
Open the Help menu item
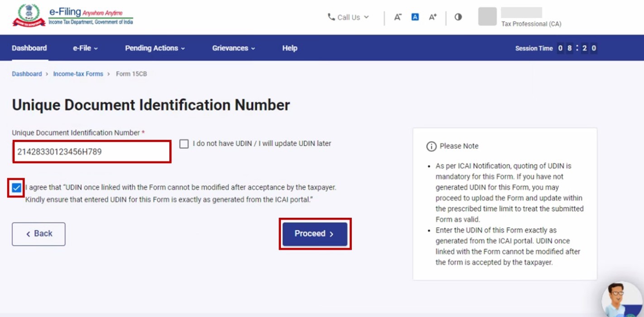click(290, 48)
